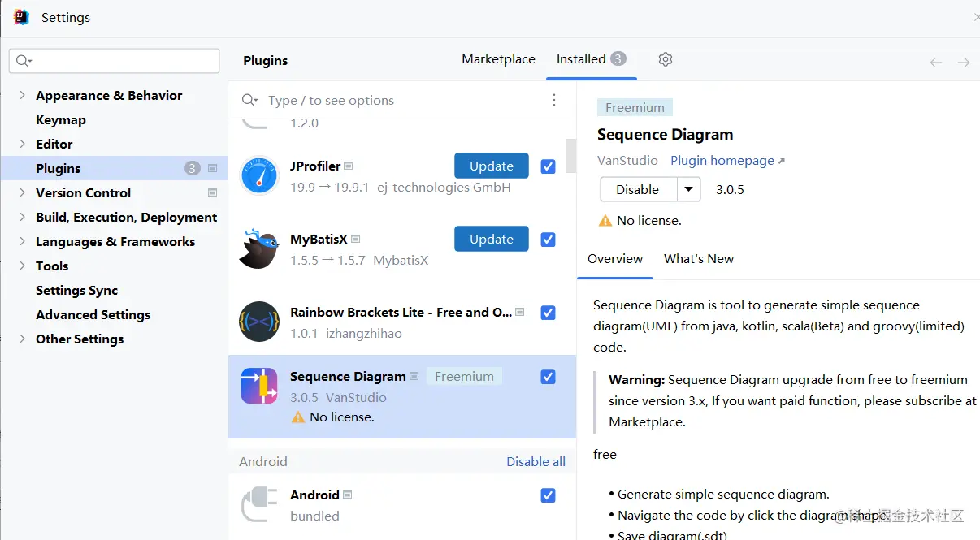This screenshot has width=980, height=540.
Task: Click the warning icon in the details panel
Action: click(605, 220)
